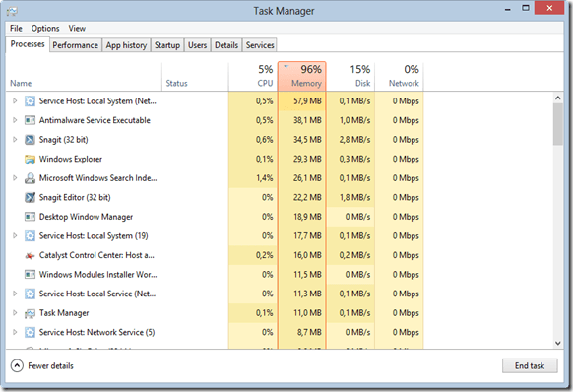The height and width of the screenshot is (392, 573).
Task: Click the 2,8 MB/s disk value
Action: (x=354, y=140)
